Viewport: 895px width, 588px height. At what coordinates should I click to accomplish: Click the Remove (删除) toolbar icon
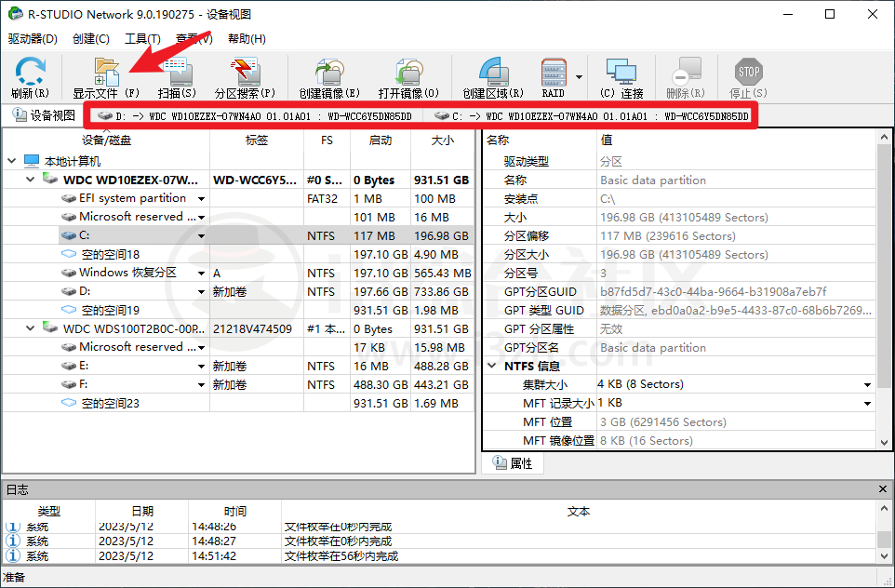686,77
